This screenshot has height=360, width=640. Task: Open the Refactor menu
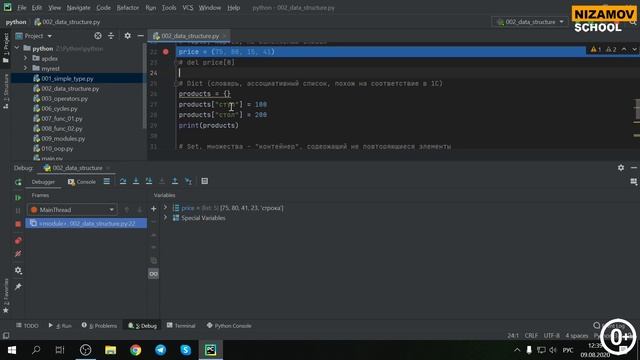pos(128,8)
